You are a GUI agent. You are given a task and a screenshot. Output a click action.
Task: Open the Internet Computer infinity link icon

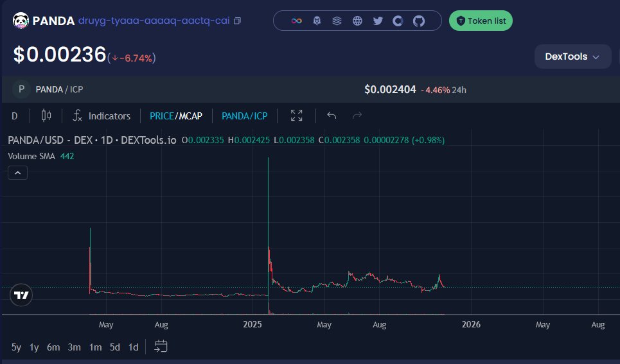tap(297, 21)
